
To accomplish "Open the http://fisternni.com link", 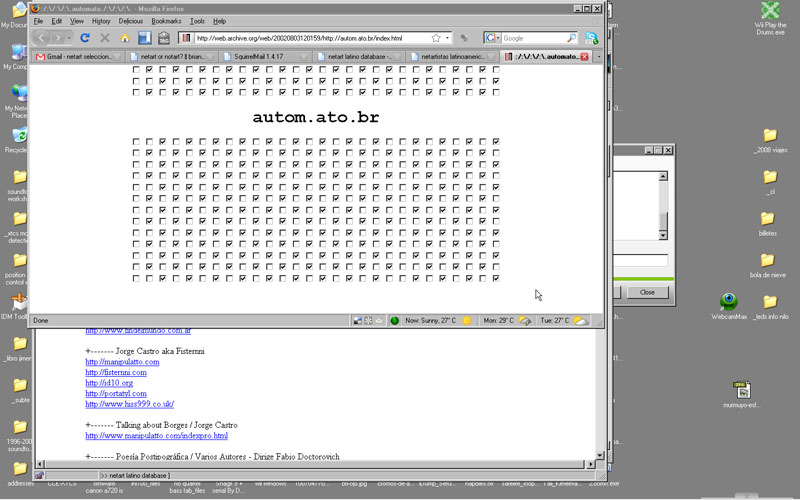I will pos(116,372).
